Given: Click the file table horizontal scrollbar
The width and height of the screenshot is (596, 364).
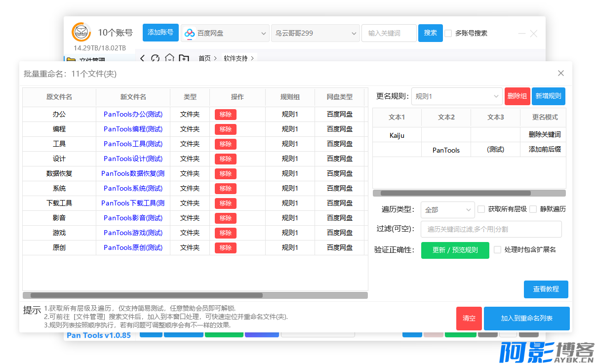Looking at the screenshot, I should point(146,295).
